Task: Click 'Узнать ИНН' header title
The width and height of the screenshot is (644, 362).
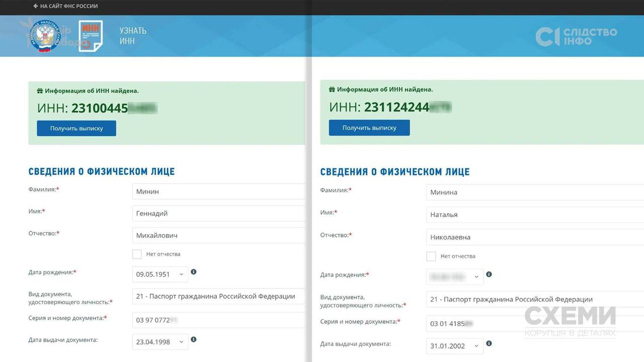Action: tap(133, 36)
